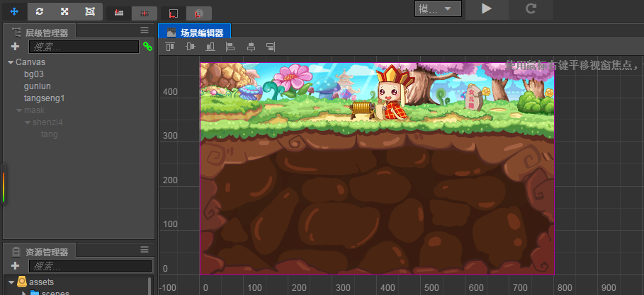Click the Tang Seng character sprite
Screen dimensions: 644x295
click(x=393, y=92)
